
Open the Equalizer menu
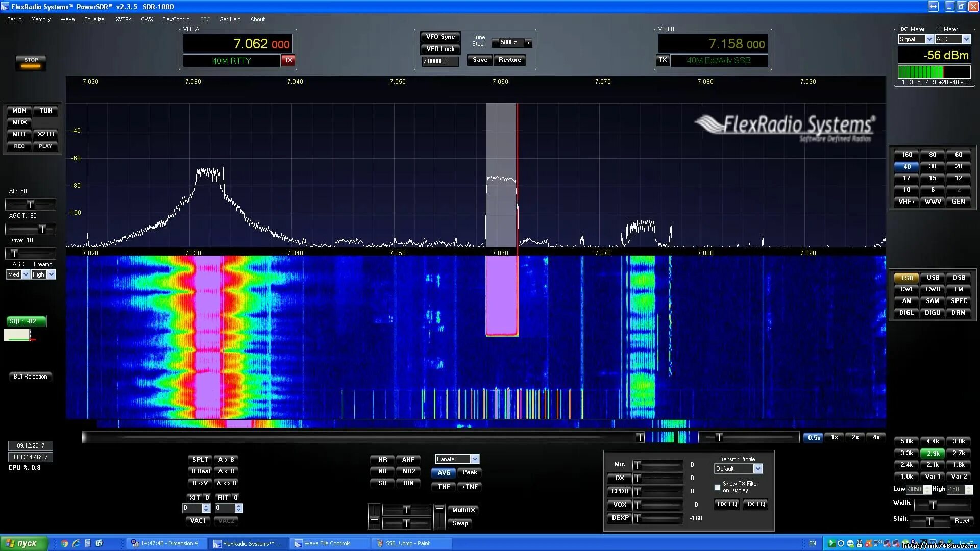95,19
